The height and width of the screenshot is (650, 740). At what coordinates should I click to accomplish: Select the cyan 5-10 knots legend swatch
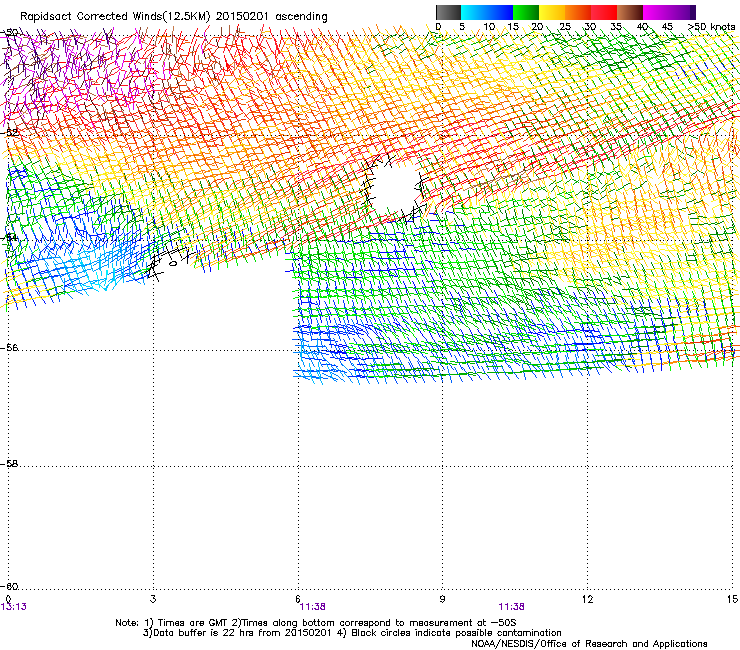tap(474, 12)
